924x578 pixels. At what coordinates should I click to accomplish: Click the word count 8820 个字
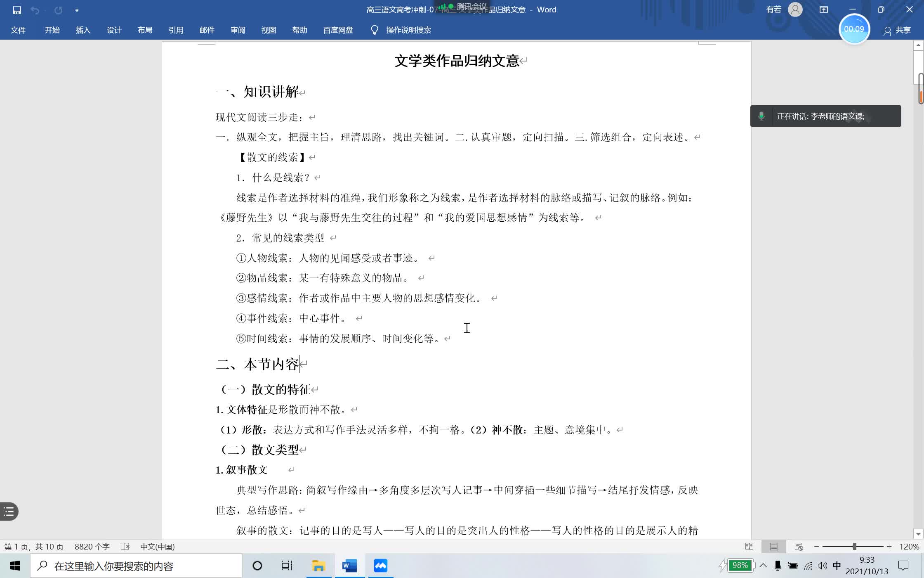click(x=92, y=547)
